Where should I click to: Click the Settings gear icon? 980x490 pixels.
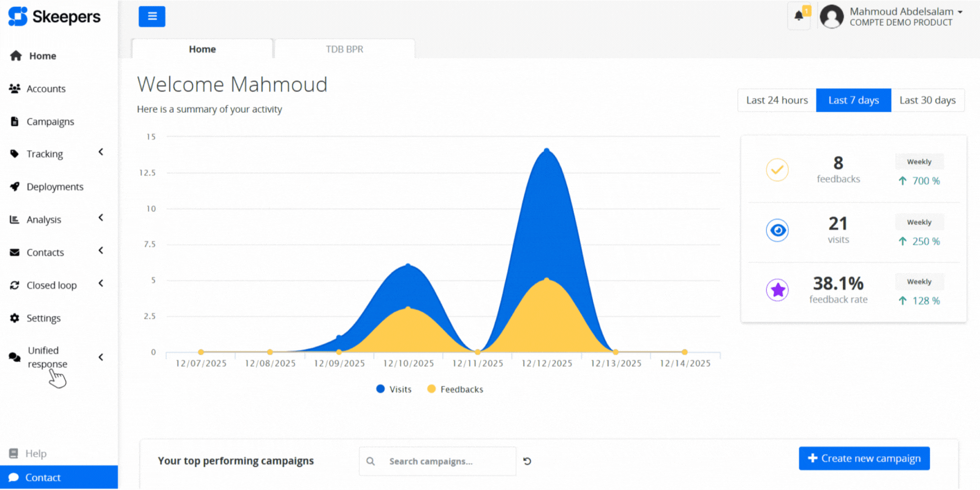[15, 318]
